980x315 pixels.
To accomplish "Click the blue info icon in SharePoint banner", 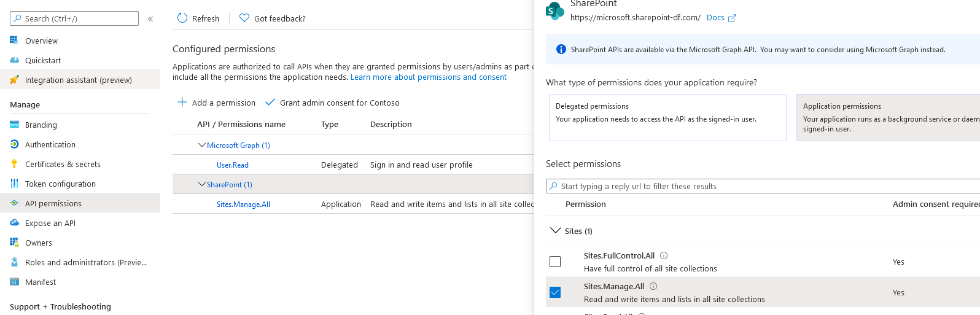I will [561, 49].
